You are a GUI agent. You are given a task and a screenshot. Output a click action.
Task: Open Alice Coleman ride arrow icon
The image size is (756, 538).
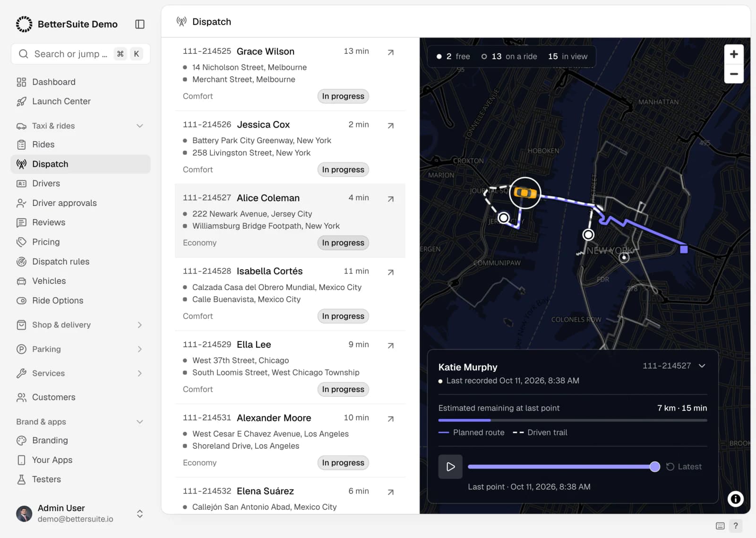pyautogui.click(x=391, y=199)
